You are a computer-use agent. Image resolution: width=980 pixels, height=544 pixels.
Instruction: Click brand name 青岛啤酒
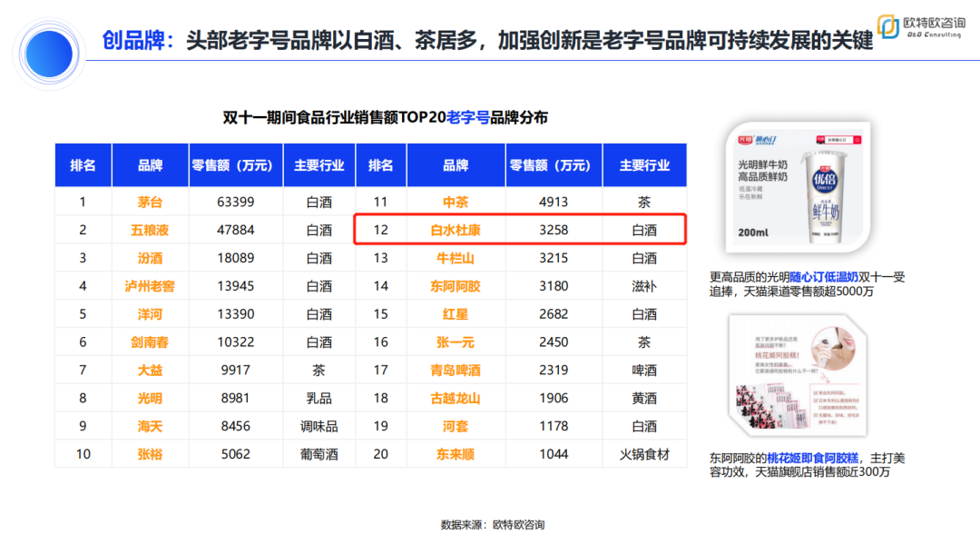pos(456,371)
